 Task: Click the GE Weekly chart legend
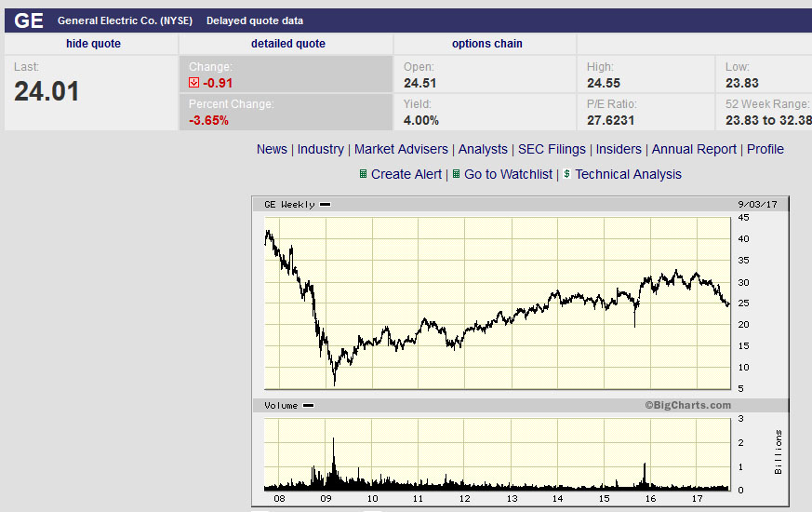(x=297, y=204)
